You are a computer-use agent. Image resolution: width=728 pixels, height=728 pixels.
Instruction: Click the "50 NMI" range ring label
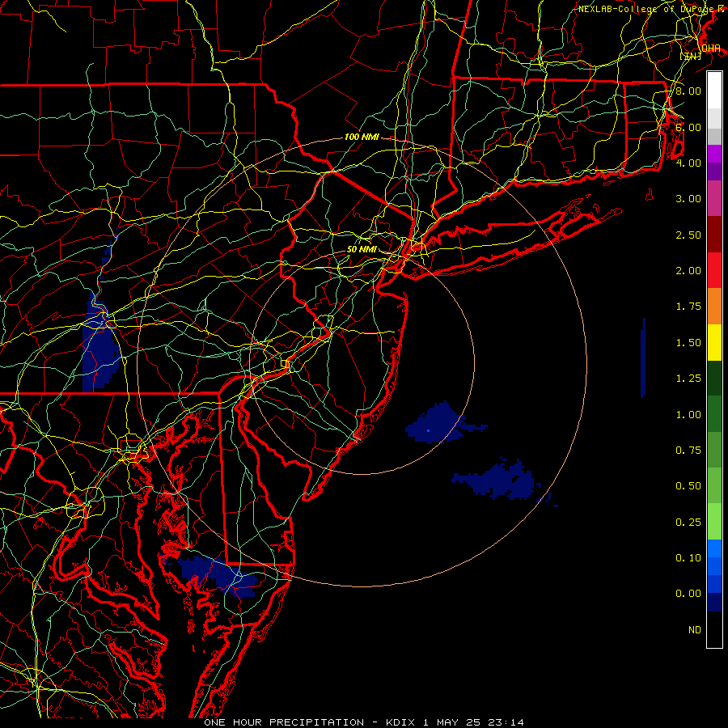pyautogui.click(x=362, y=249)
